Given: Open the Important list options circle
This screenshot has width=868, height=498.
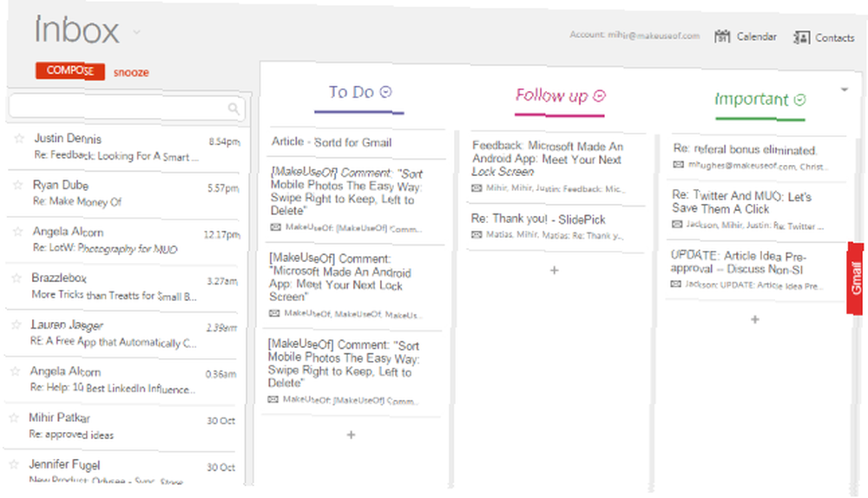Looking at the screenshot, I should (800, 100).
